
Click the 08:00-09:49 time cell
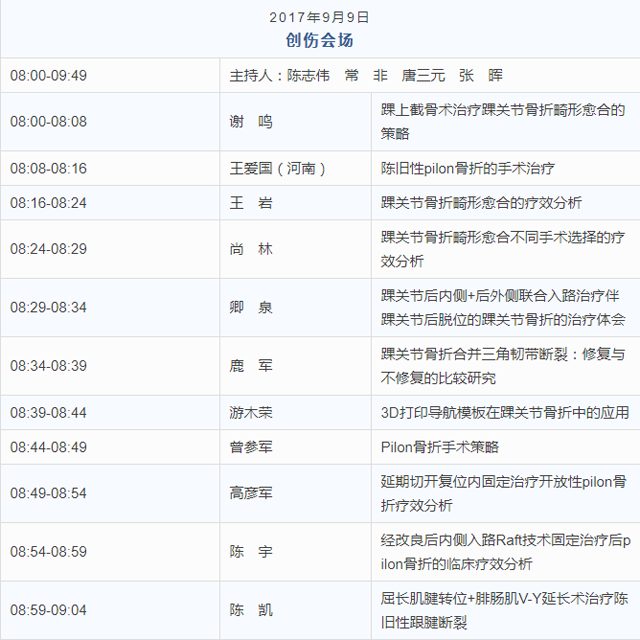pos(48,75)
